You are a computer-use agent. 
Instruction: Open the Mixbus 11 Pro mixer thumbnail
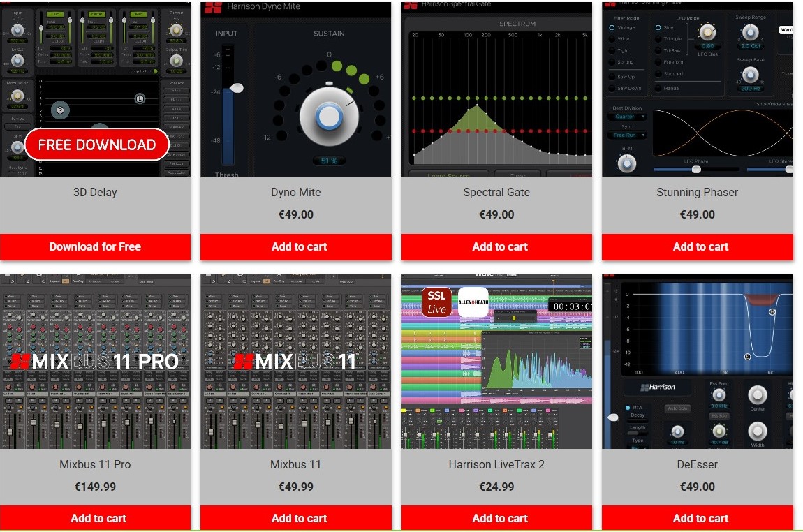click(95, 362)
